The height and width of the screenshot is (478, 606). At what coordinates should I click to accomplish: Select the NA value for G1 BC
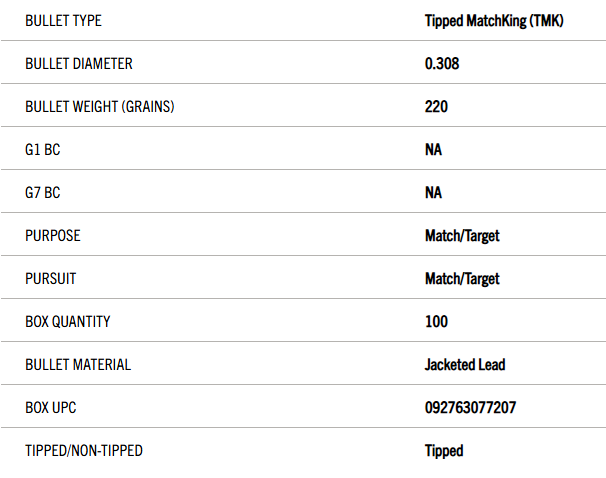click(x=433, y=150)
